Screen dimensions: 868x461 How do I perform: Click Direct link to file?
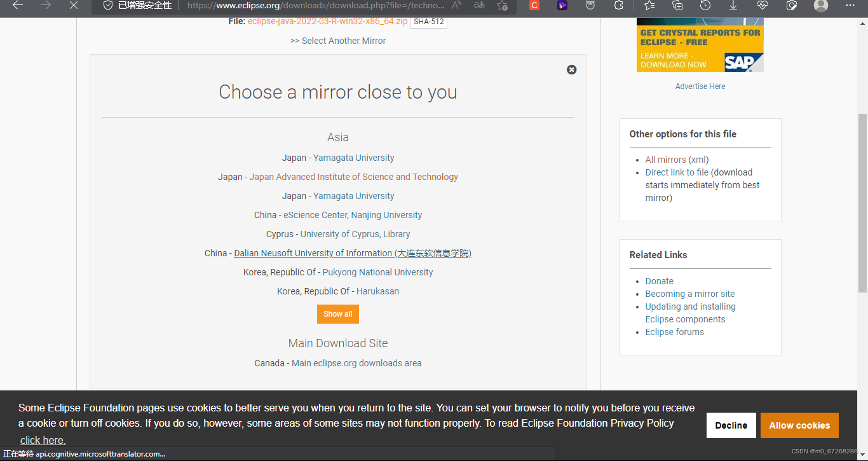pyautogui.click(x=677, y=172)
